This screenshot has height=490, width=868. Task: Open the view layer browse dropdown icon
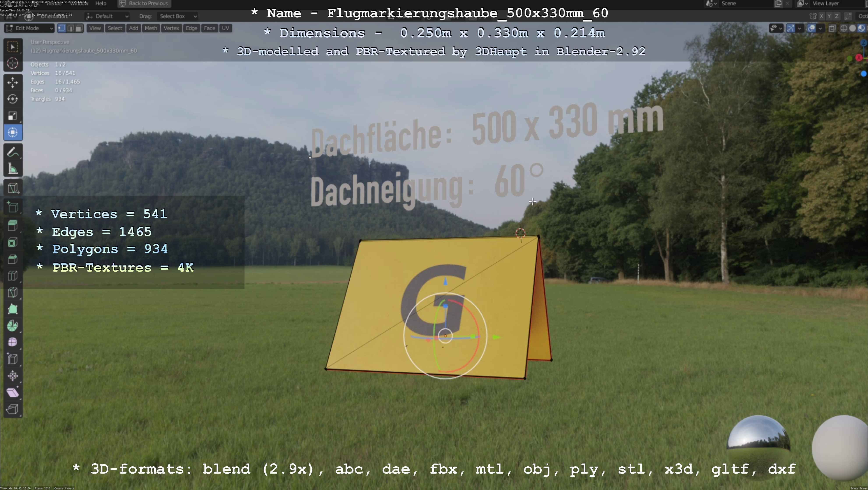click(x=803, y=3)
